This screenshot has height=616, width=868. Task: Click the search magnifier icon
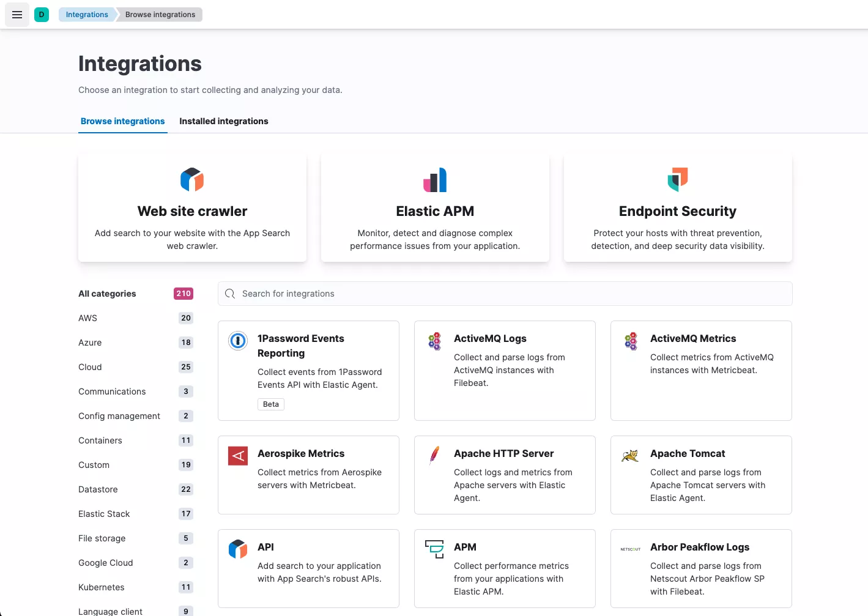(x=230, y=294)
